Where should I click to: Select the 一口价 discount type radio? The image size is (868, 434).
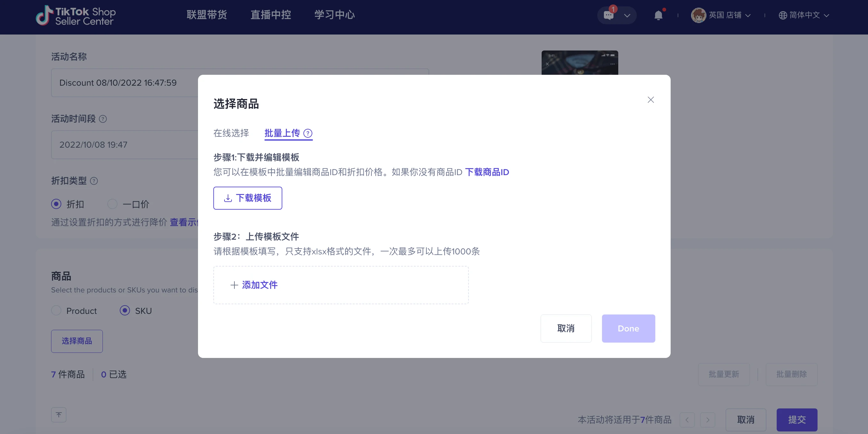coord(112,204)
